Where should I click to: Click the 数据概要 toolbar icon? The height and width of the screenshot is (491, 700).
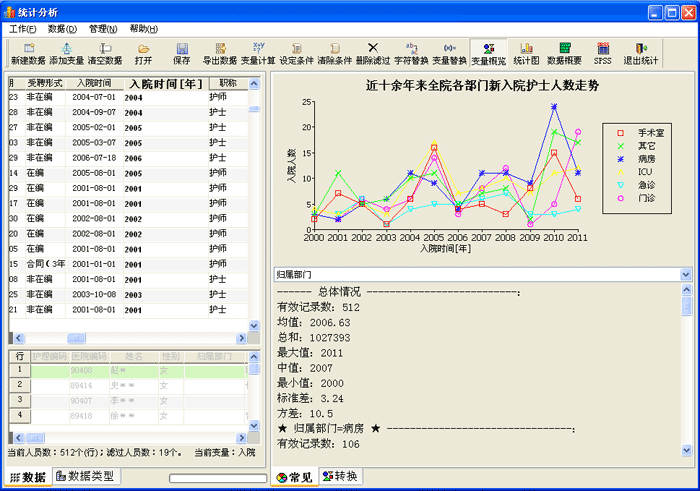point(565,54)
